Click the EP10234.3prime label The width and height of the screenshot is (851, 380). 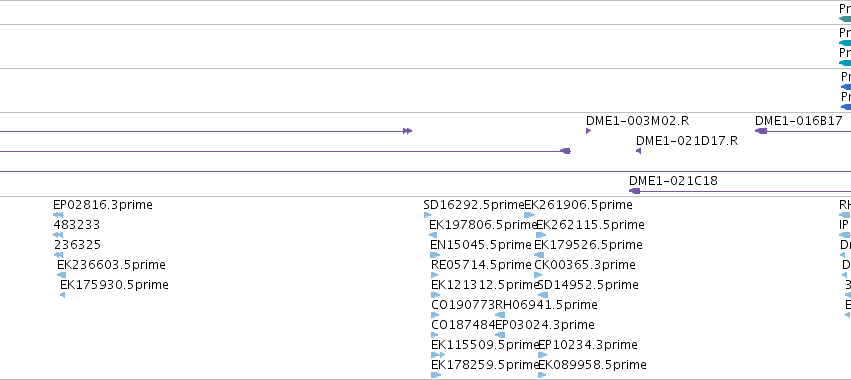coord(587,345)
